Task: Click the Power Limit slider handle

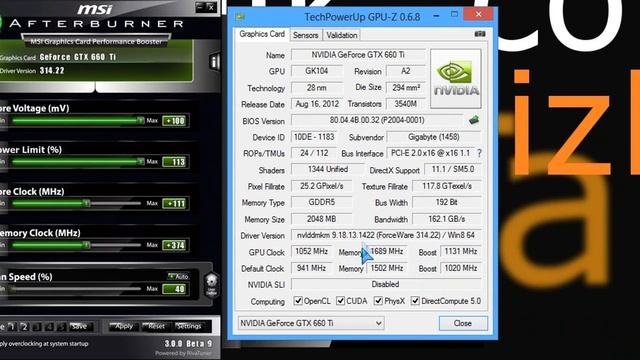Action: [x=141, y=162]
